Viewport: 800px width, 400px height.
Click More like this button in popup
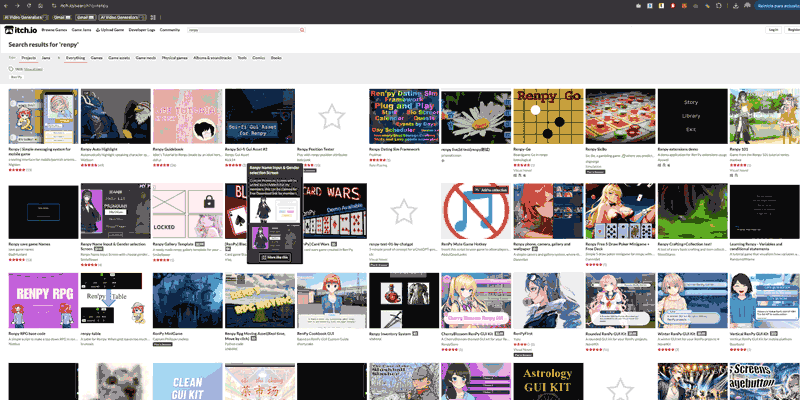tap(275, 258)
